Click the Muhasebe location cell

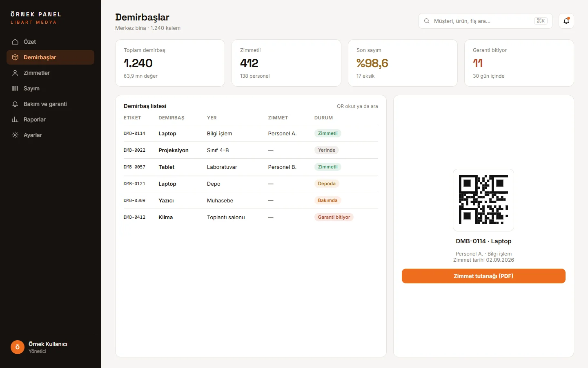click(x=220, y=201)
